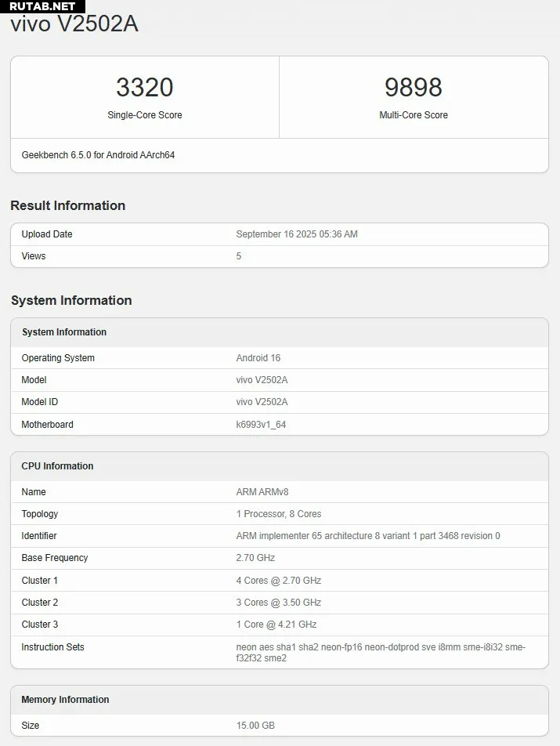Click the System Information table header
The image size is (560, 746).
click(64, 332)
